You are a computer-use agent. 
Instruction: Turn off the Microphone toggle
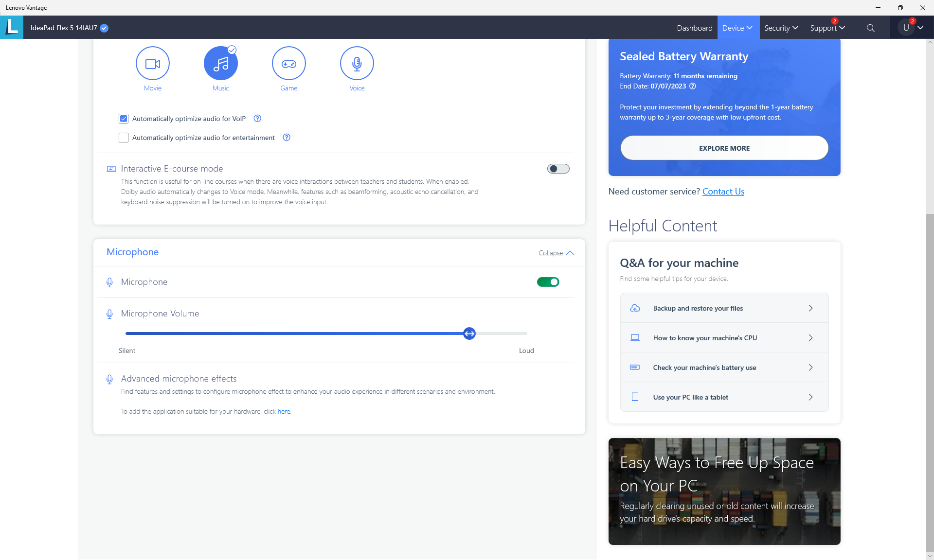tap(548, 282)
